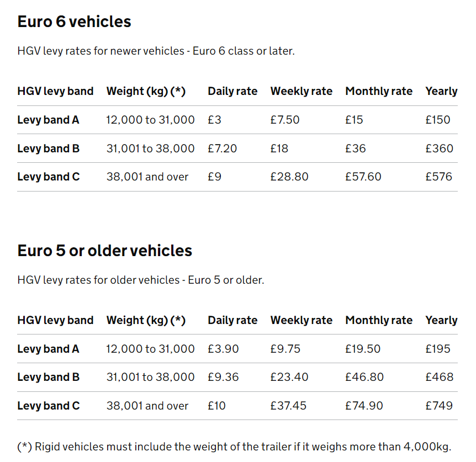This screenshot has height=462, width=476.
Task: Click the Euro 6 vehicles heading
Action: [74, 22]
